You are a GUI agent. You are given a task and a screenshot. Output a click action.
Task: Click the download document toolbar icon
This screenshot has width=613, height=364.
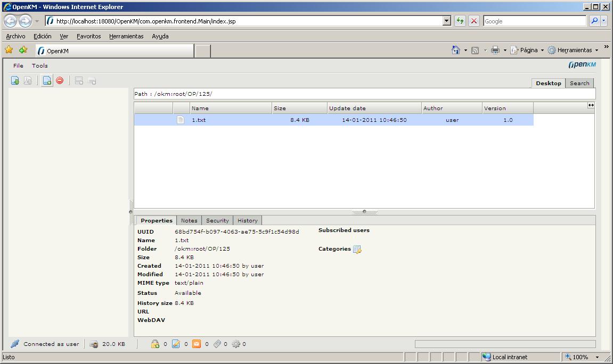15,80
